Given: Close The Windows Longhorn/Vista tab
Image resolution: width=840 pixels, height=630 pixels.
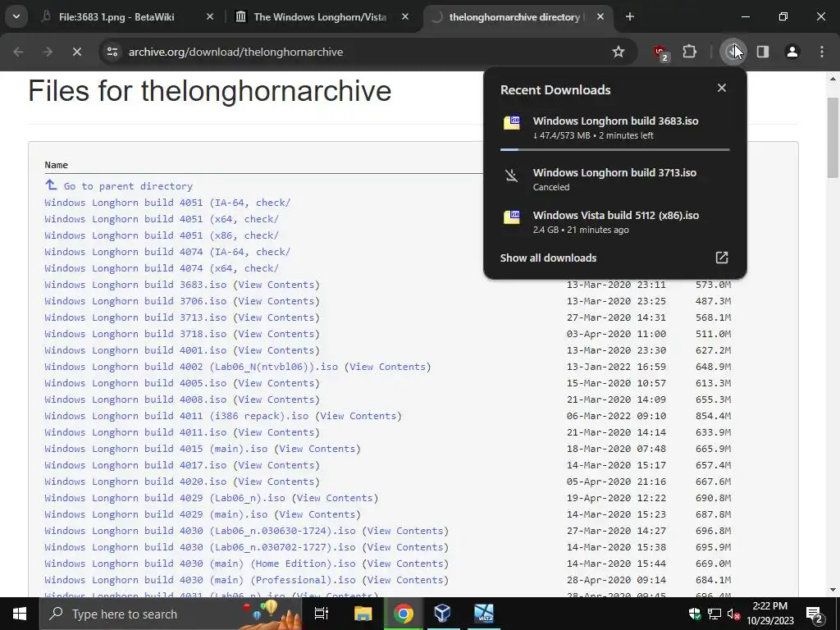Looking at the screenshot, I should 405,16.
